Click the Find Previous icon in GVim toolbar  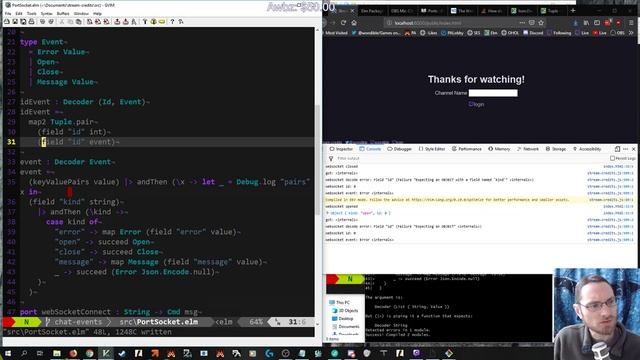click(x=106, y=22)
